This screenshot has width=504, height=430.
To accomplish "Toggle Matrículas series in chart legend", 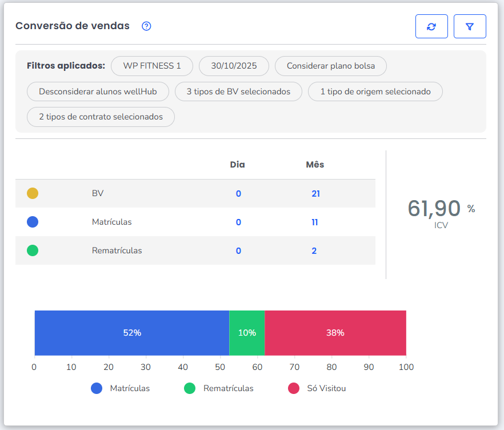I will (x=121, y=388).
